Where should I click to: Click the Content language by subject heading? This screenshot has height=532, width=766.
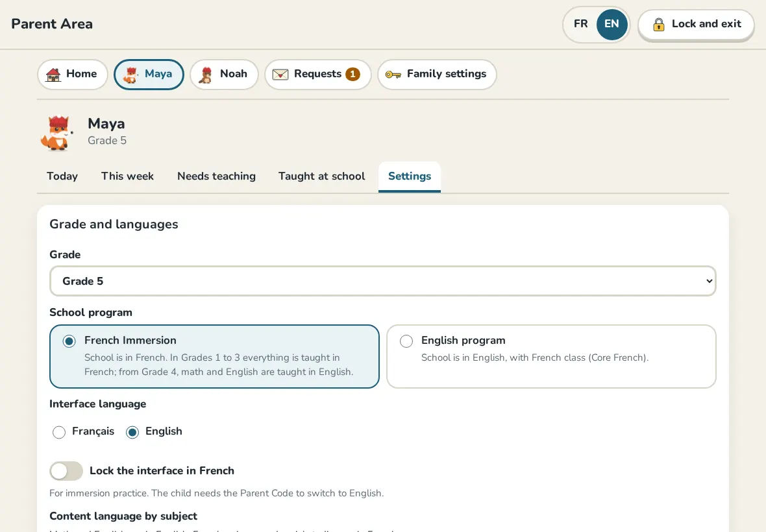point(123,516)
